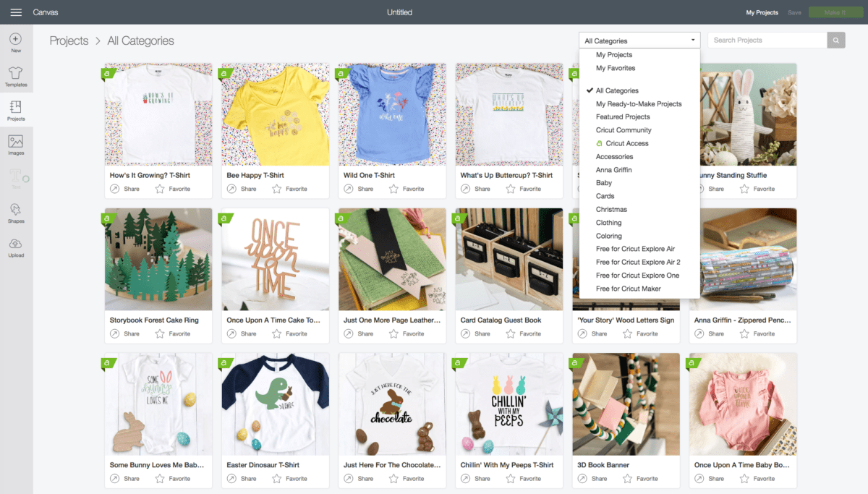This screenshot has width=868, height=494.
Task: Open the Images panel in sidebar
Action: (15, 143)
